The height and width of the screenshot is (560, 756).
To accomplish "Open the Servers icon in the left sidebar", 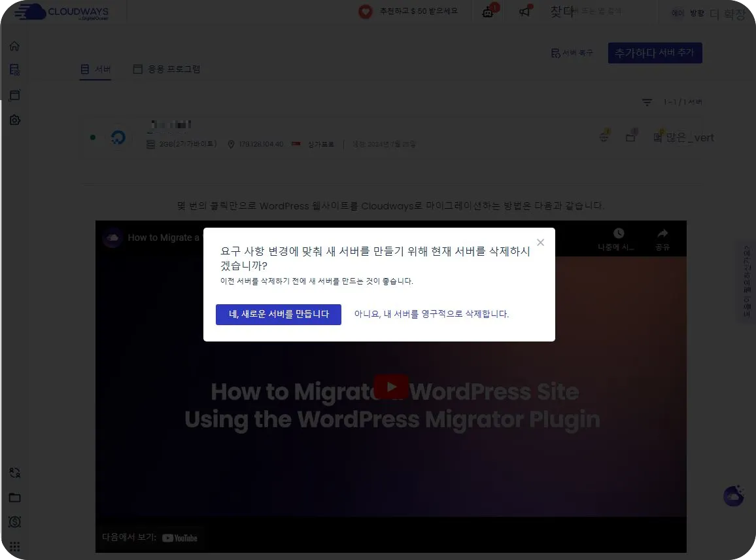I will [x=14, y=70].
